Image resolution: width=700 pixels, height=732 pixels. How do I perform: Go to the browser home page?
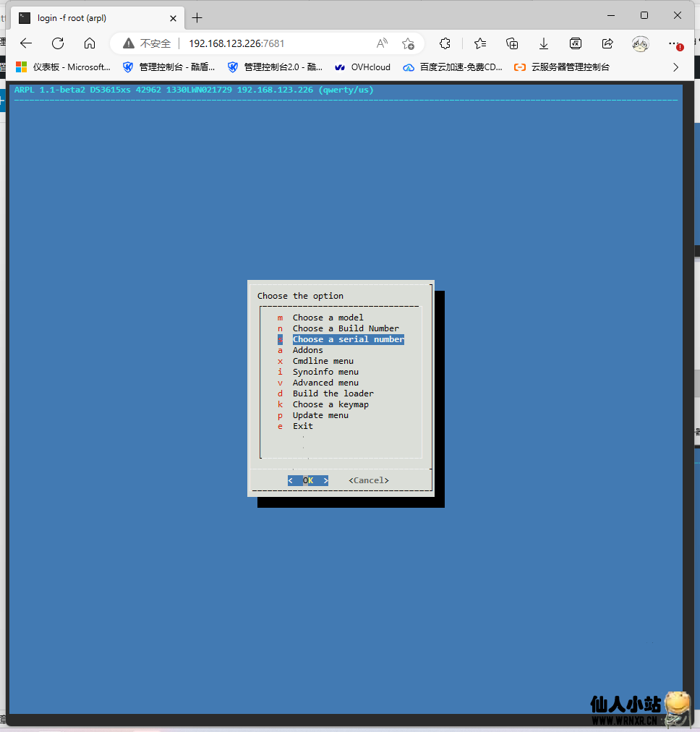(90, 43)
